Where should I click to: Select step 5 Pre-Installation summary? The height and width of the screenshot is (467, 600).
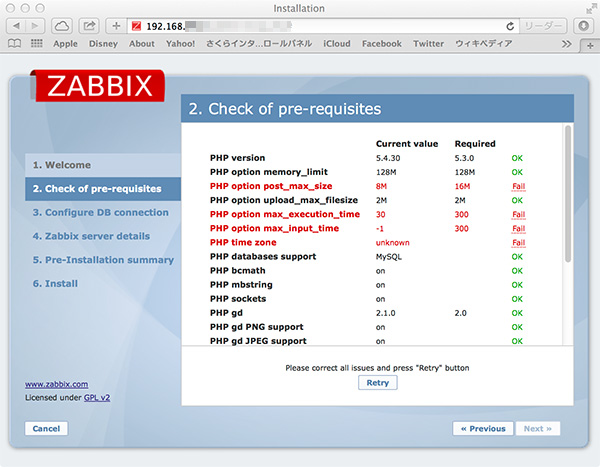tap(102, 260)
